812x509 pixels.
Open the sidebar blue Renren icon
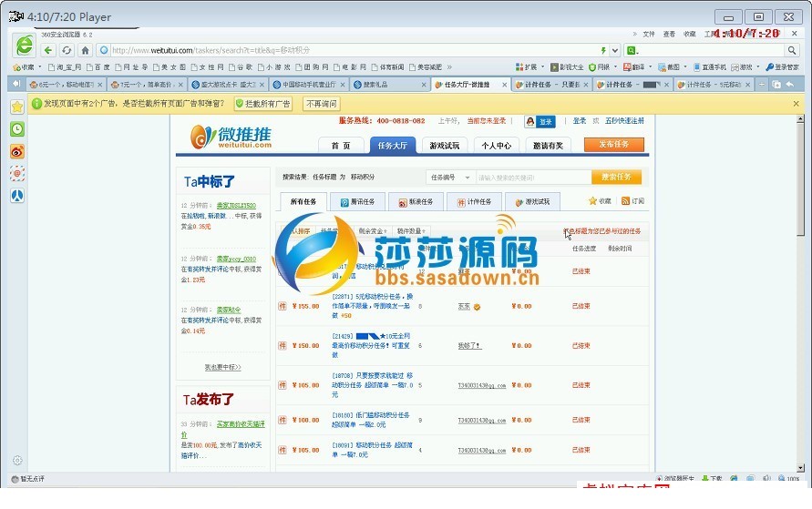17,196
